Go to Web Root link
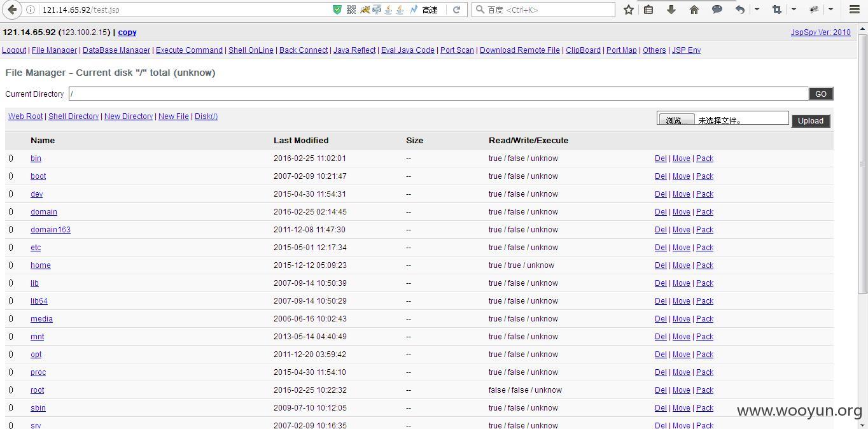 click(25, 116)
